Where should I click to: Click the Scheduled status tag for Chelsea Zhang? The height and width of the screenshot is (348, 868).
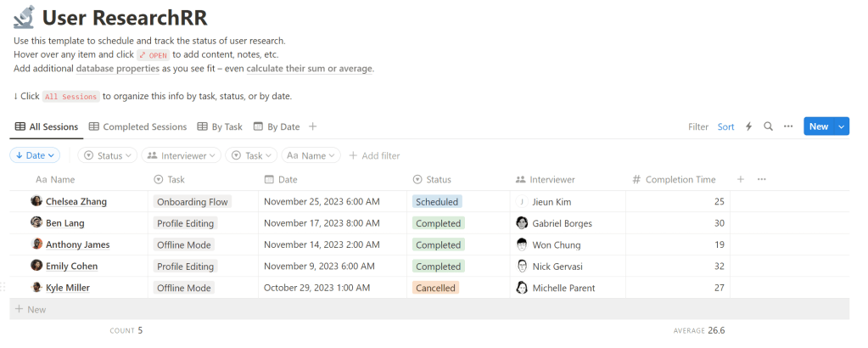pyautogui.click(x=437, y=202)
